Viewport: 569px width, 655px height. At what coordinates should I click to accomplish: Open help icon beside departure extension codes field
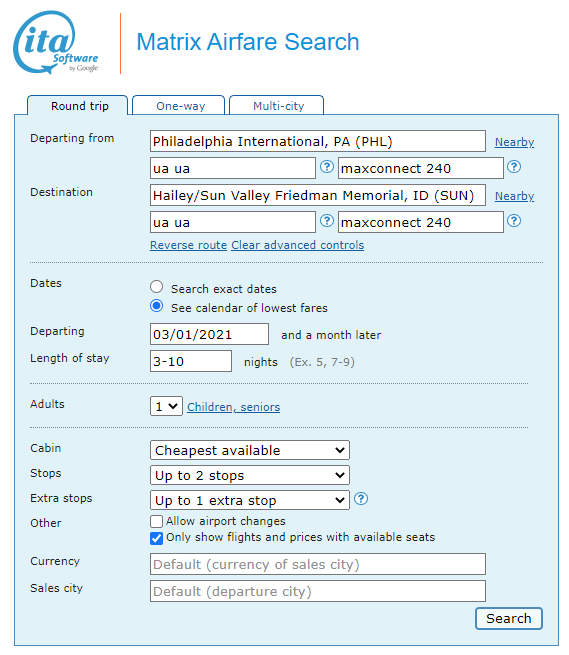click(514, 167)
